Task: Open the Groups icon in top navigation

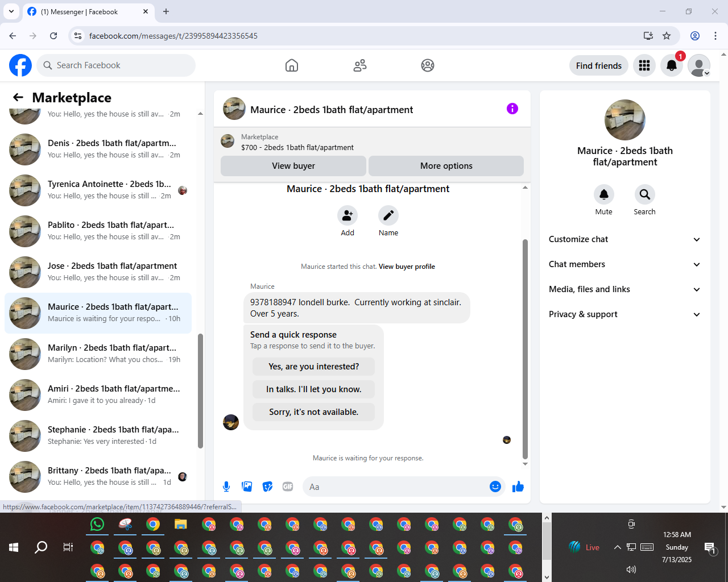Action: click(428, 65)
